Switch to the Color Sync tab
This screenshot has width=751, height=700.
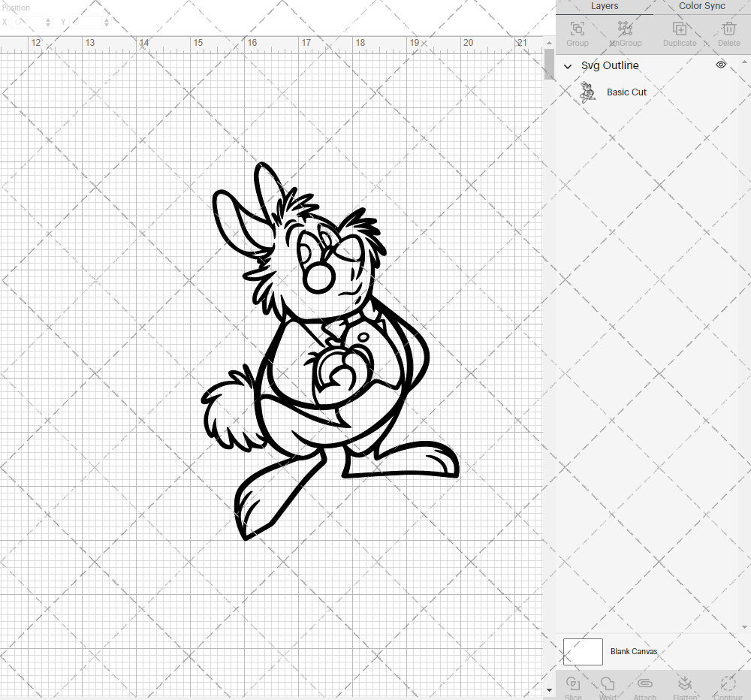coord(701,6)
